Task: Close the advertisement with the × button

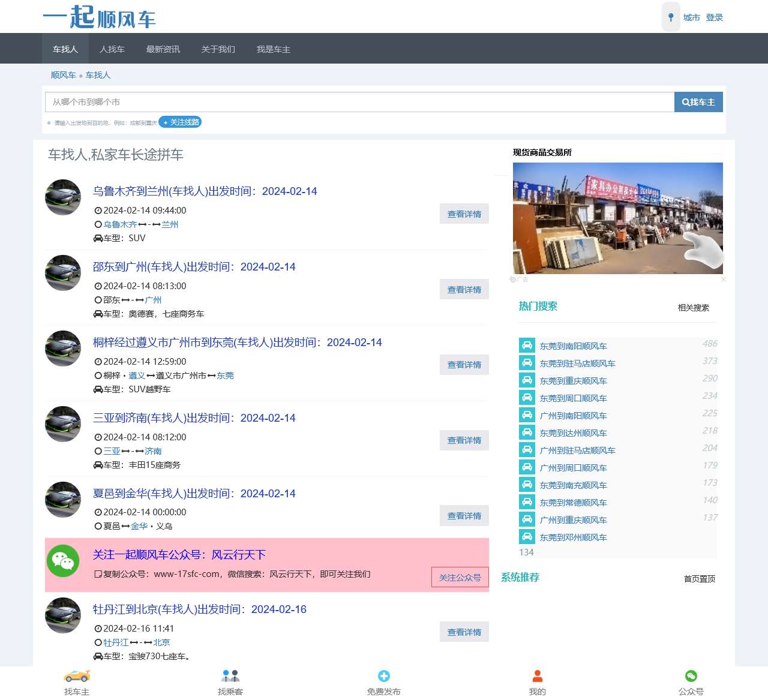Action: [x=724, y=280]
